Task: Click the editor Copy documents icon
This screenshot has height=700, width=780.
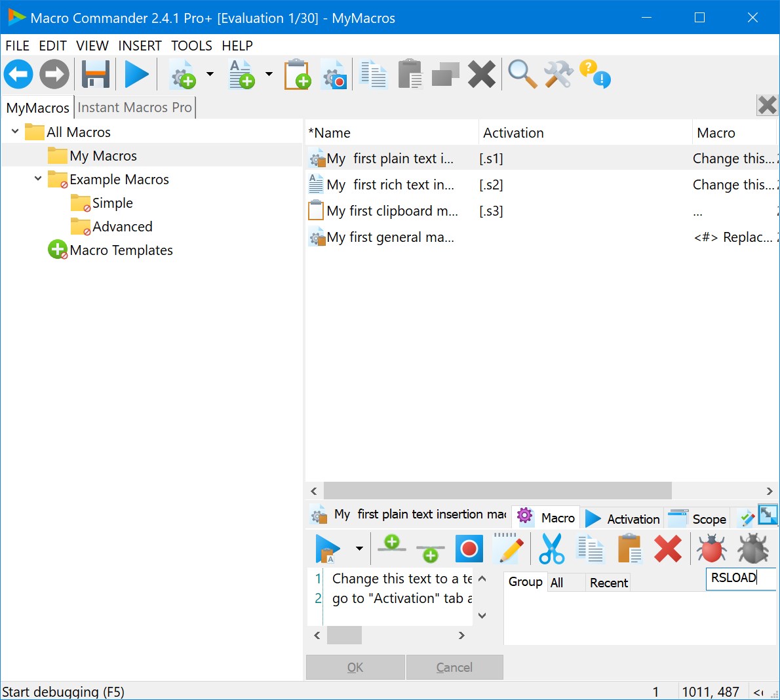Action: click(590, 549)
